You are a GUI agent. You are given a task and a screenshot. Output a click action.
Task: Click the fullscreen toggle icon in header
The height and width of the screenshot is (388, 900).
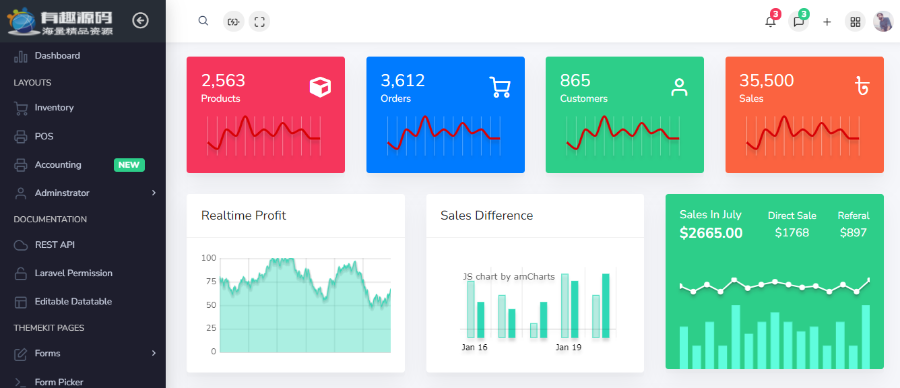pos(259,22)
